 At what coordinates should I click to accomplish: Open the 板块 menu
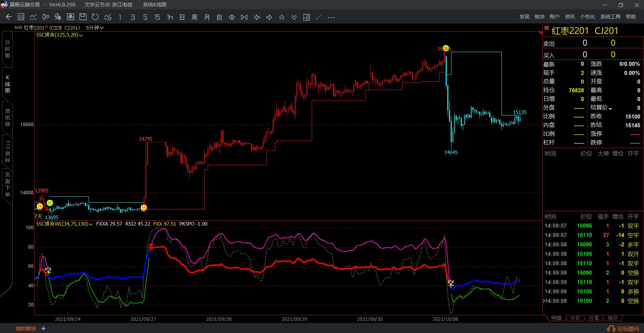(x=540, y=17)
